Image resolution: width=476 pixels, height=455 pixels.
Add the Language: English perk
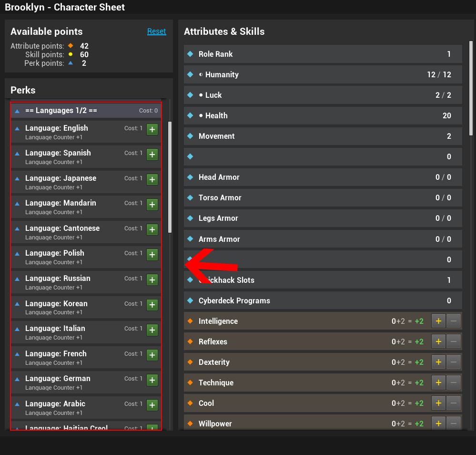pos(152,129)
